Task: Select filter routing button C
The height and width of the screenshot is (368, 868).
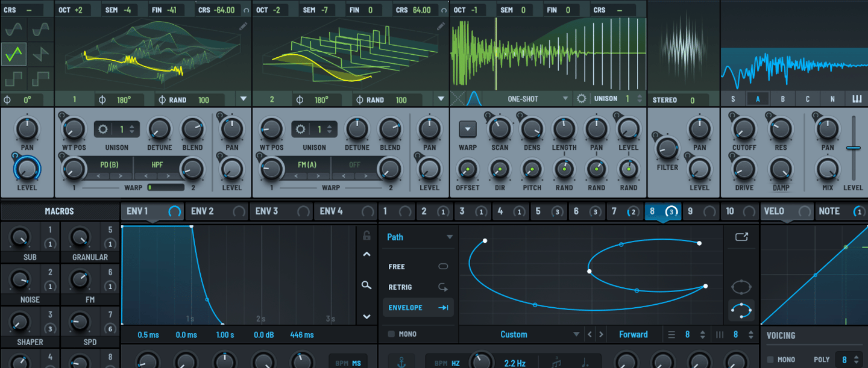Action: [x=807, y=99]
